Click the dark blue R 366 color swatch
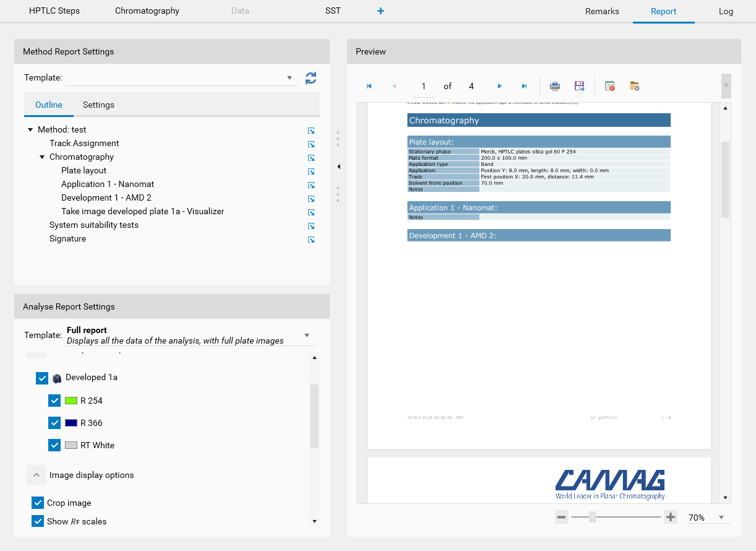 tap(71, 423)
